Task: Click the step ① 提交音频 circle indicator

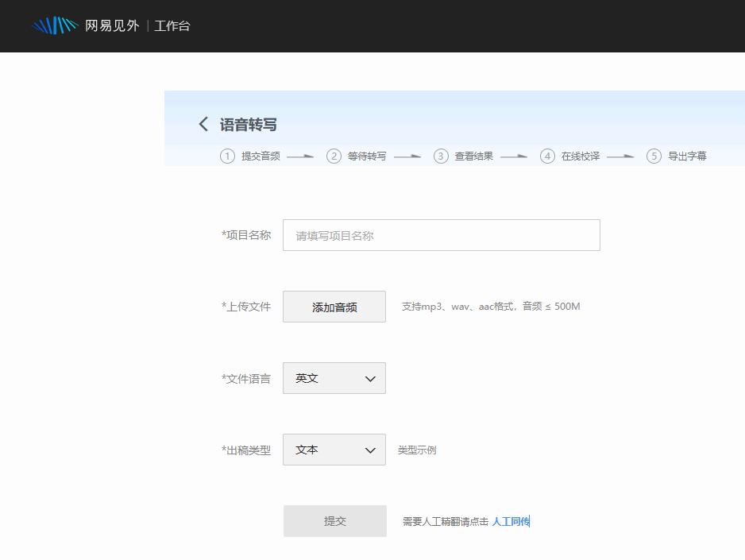Action: [x=227, y=156]
